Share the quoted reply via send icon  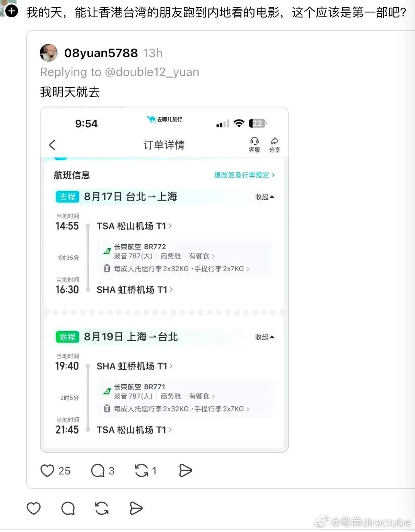click(185, 470)
